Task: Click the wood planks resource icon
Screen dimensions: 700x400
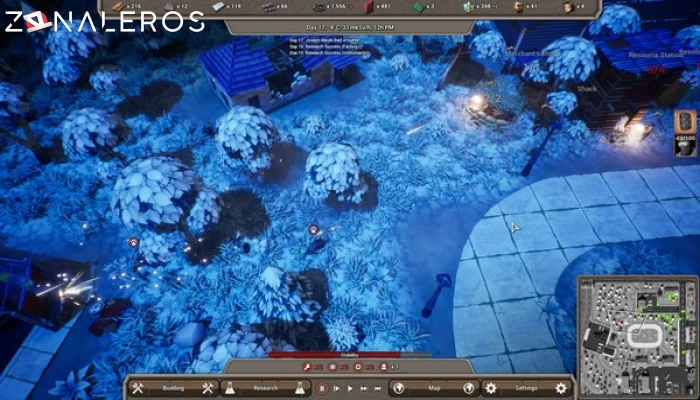Action: (119, 6)
